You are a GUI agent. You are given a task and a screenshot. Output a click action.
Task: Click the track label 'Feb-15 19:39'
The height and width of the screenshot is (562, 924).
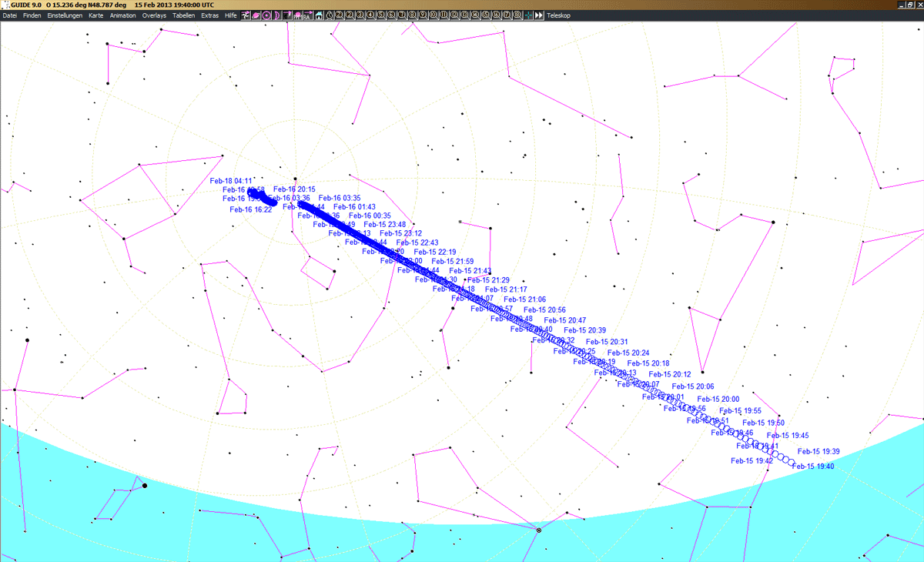[819, 452]
